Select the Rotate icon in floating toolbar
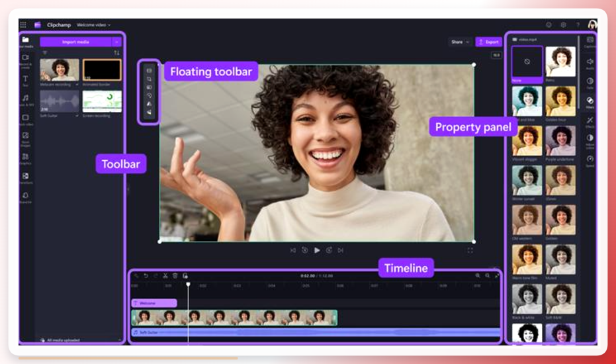 tap(150, 95)
